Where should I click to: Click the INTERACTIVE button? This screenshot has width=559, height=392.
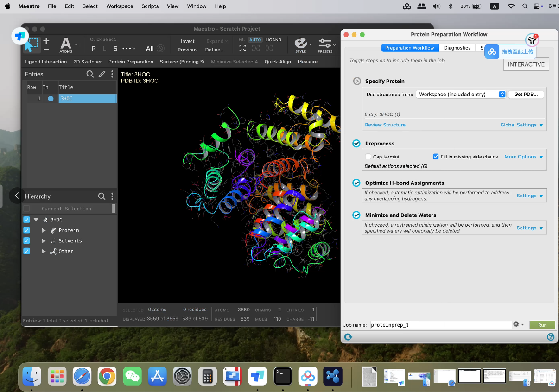[x=526, y=64]
